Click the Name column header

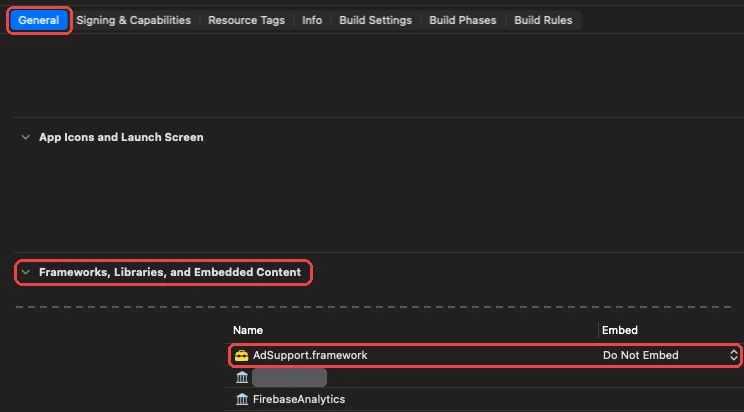248,330
